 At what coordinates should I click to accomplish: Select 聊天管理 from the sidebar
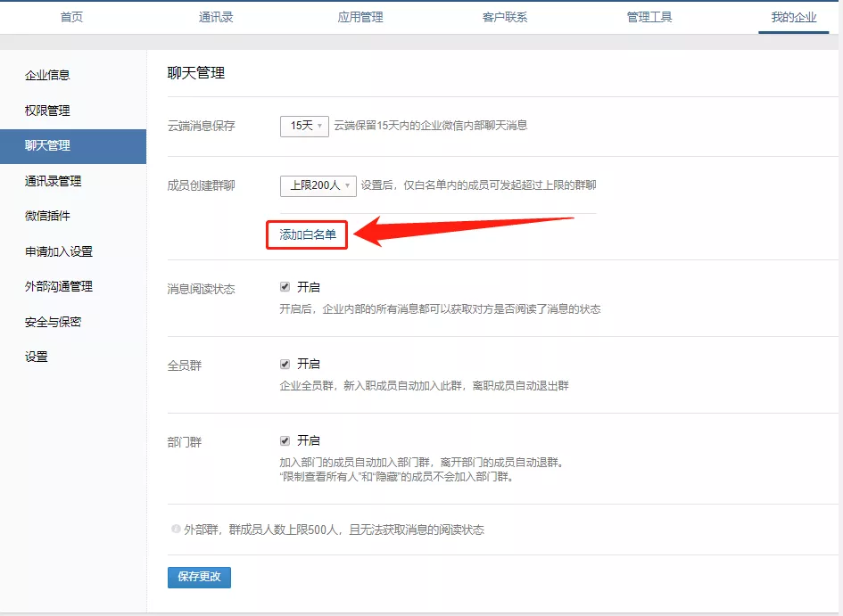coord(46,145)
